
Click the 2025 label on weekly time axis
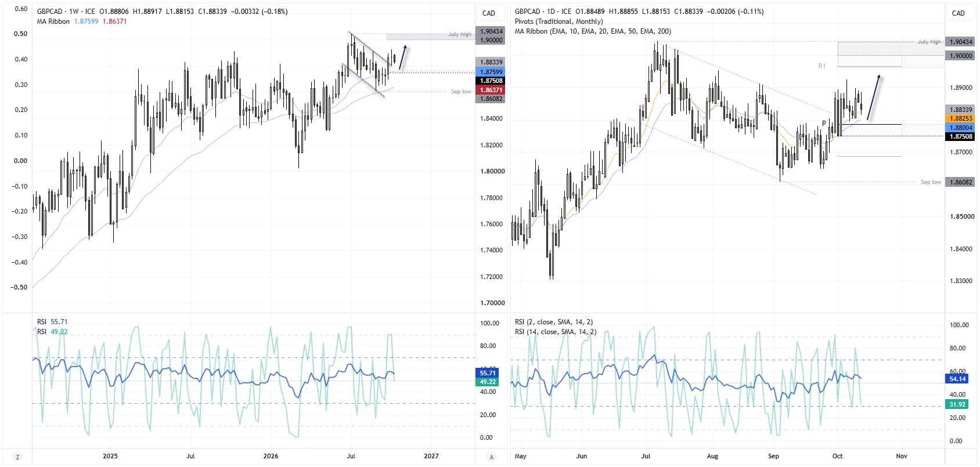(x=110, y=456)
